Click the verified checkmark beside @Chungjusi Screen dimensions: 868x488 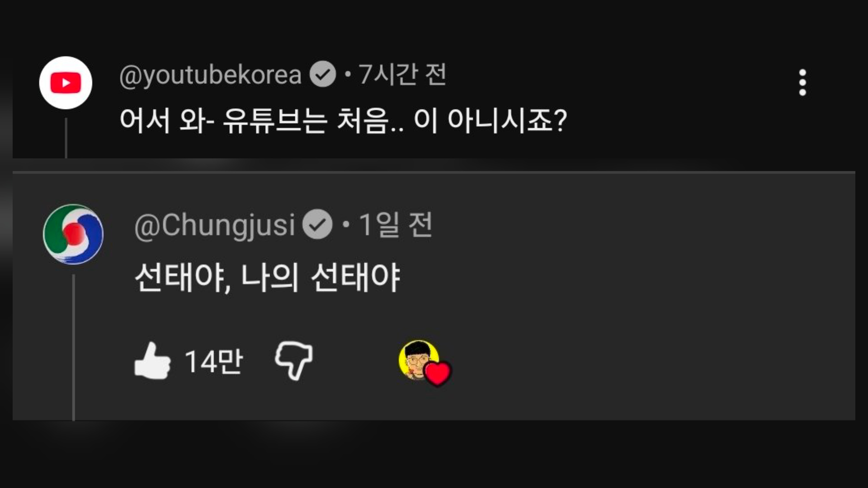click(x=317, y=224)
